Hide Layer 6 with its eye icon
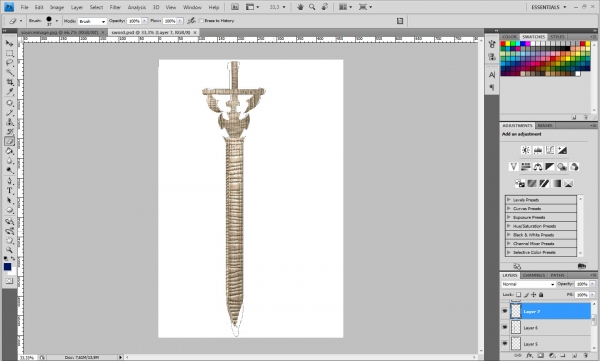 [x=505, y=328]
